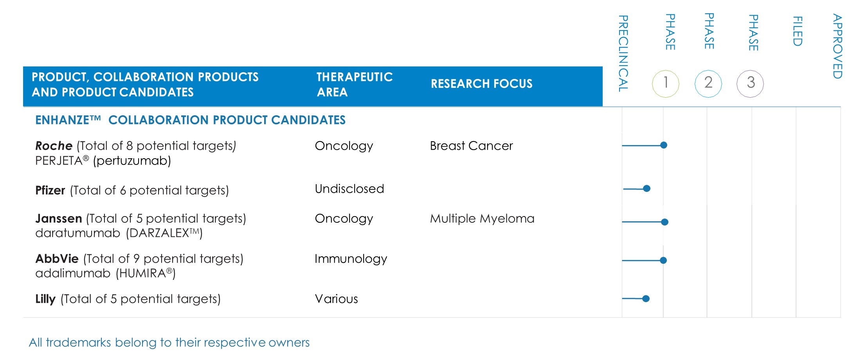Click the Phase 1 circle icon

coord(665,83)
